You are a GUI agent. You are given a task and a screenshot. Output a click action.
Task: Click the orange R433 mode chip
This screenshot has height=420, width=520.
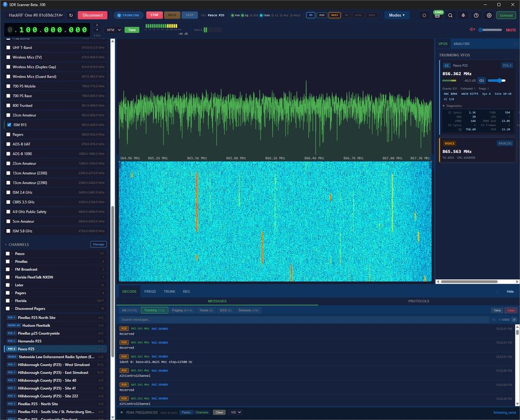coord(335,15)
